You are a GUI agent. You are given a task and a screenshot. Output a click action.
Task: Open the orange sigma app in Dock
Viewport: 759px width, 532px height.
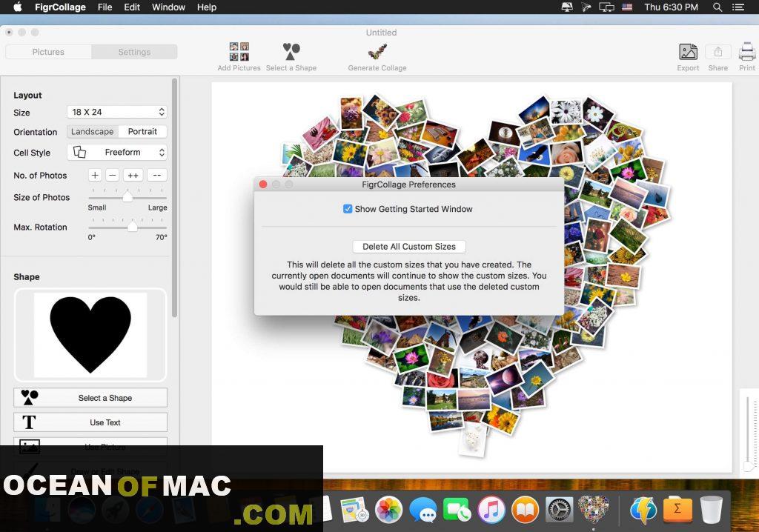pyautogui.click(x=677, y=509)
